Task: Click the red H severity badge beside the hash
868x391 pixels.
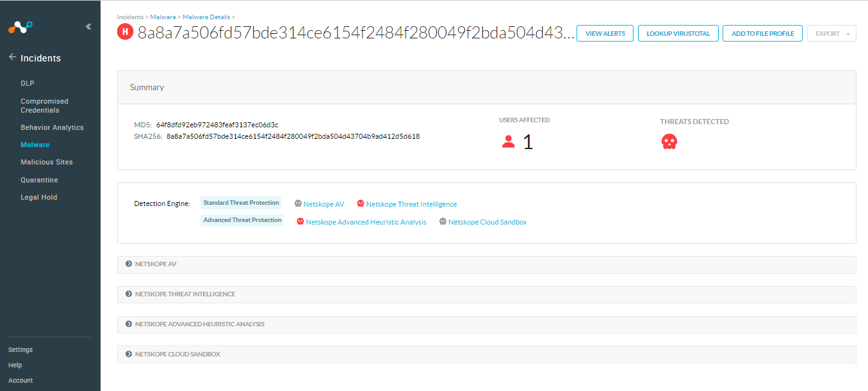Action: (125, 31)
